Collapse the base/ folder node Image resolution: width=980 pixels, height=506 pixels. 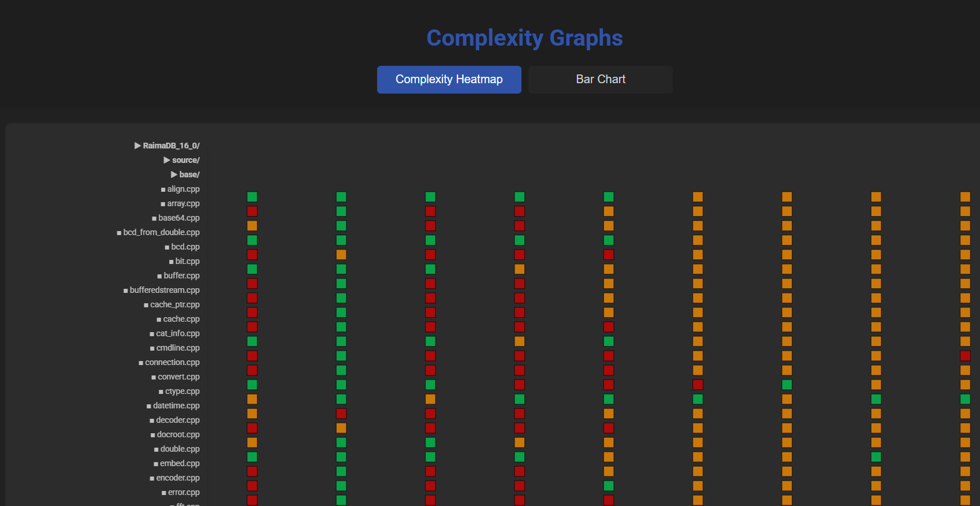185,174
